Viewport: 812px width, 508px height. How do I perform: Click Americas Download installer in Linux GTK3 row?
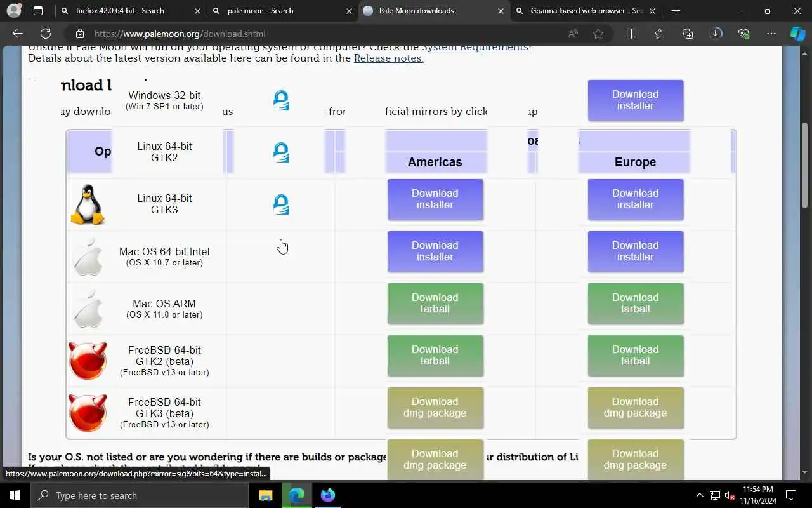(435, 199)
